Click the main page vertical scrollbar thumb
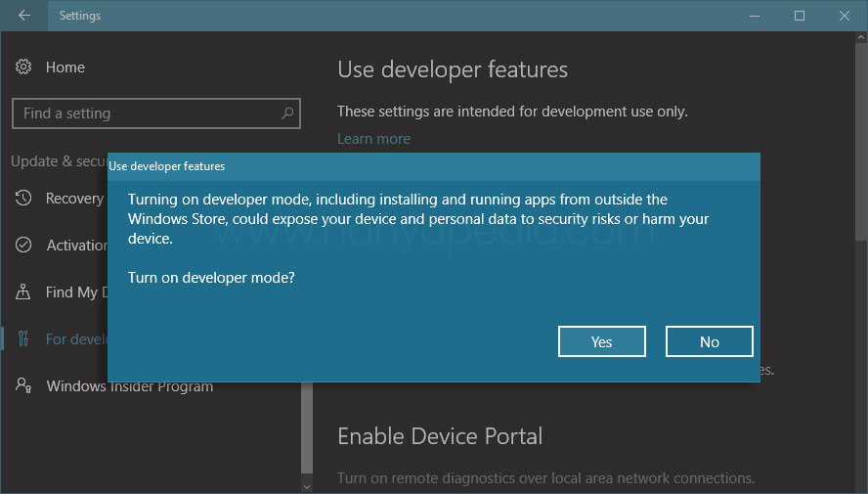Image resolution: width=868 pixels, height=494 pixels. pos(860,137)
